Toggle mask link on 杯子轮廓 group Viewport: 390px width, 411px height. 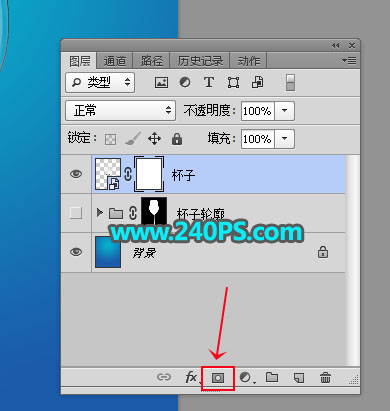coord(133,213)
